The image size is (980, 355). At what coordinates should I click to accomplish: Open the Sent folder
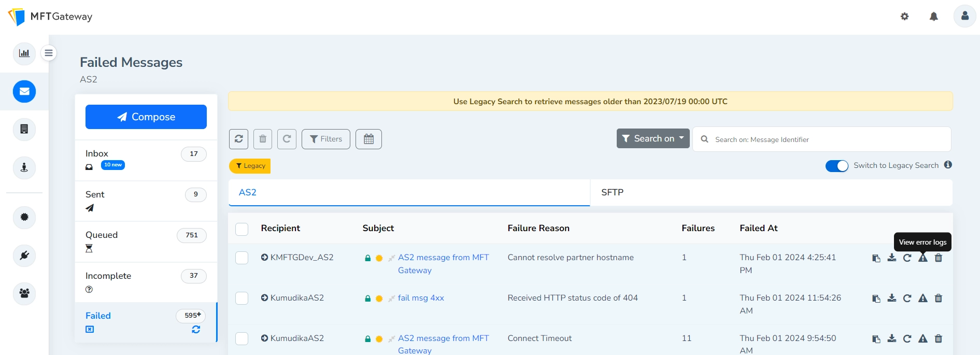[146, 201]
